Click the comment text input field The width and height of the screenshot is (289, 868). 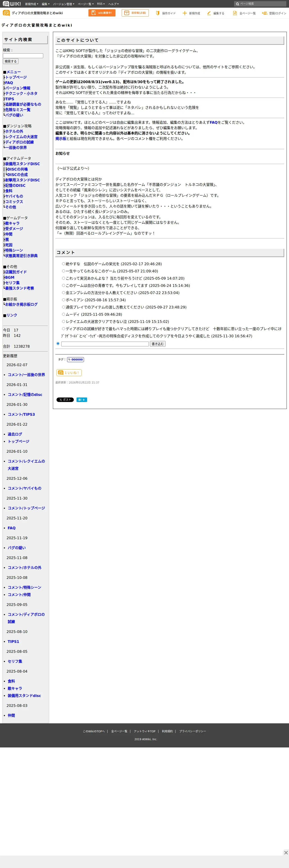[105, 344]
